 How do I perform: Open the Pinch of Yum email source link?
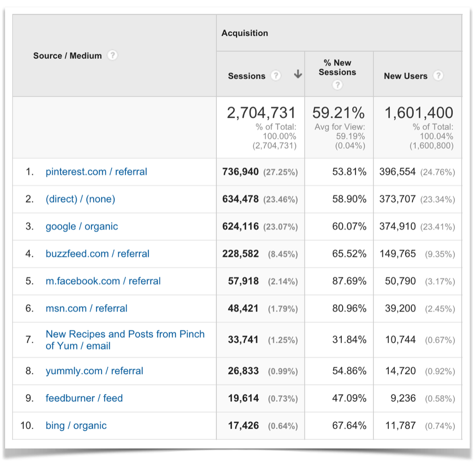coord(125,339)
